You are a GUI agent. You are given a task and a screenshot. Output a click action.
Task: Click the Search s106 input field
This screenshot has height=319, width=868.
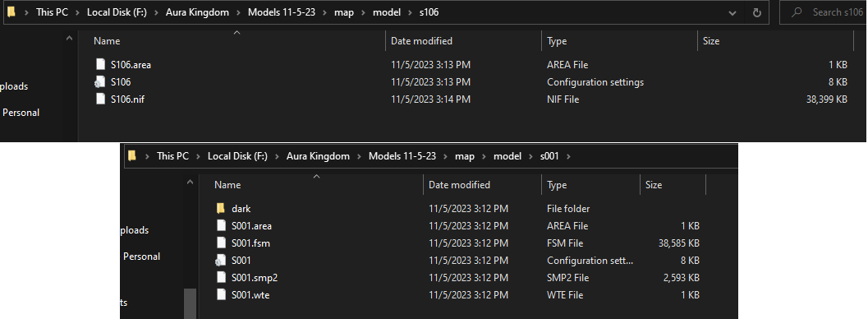pyautogui.click(x=824, y=12)
